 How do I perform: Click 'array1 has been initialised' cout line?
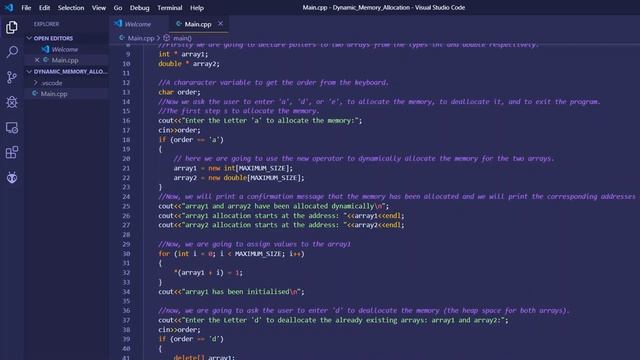[x=231, y=292]
